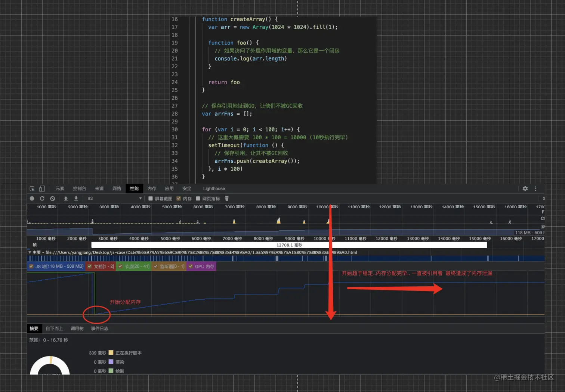Viewport: 565px width, 392px height.
Task: Uncheck the 内存 memory checkbox in toolbar
Action: click(x=179, y=199)
